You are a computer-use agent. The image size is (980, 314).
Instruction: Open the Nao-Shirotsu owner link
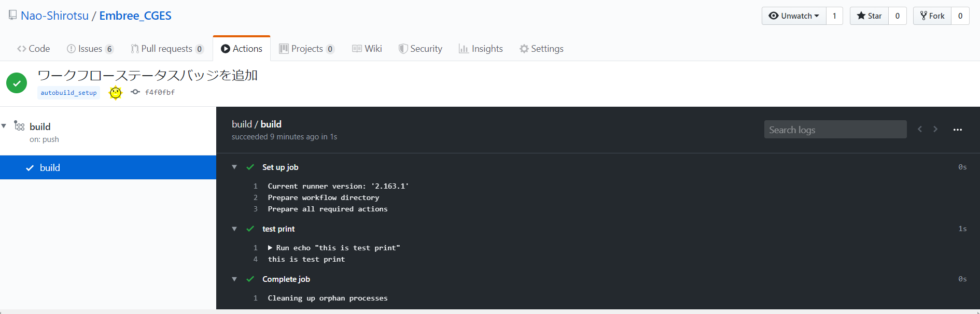click(54, 16)
